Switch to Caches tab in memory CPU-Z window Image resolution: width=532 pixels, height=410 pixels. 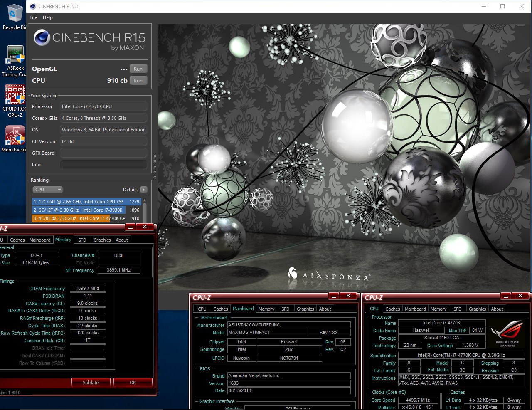tap(17, 240)
